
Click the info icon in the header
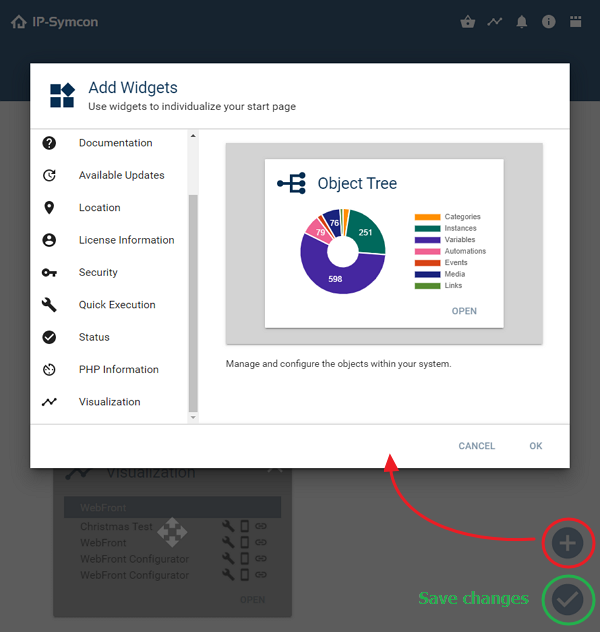pyautogui.click(x=548, y=22)
